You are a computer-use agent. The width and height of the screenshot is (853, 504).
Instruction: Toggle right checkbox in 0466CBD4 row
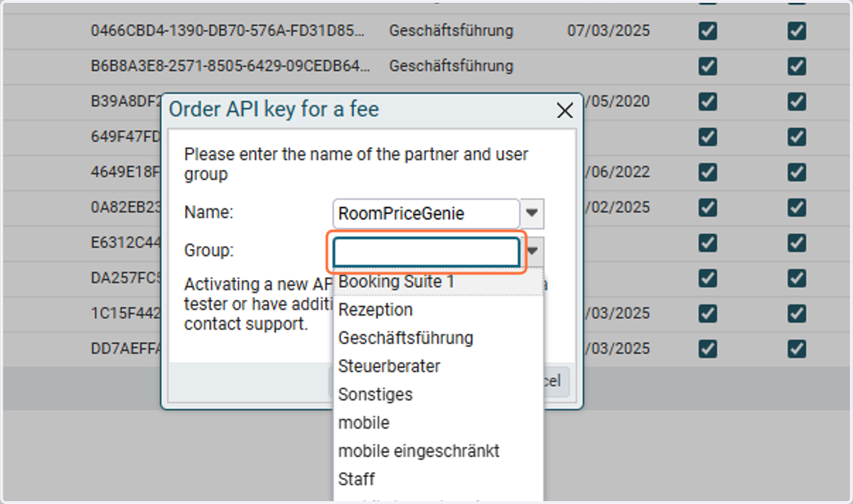(797, 31)
